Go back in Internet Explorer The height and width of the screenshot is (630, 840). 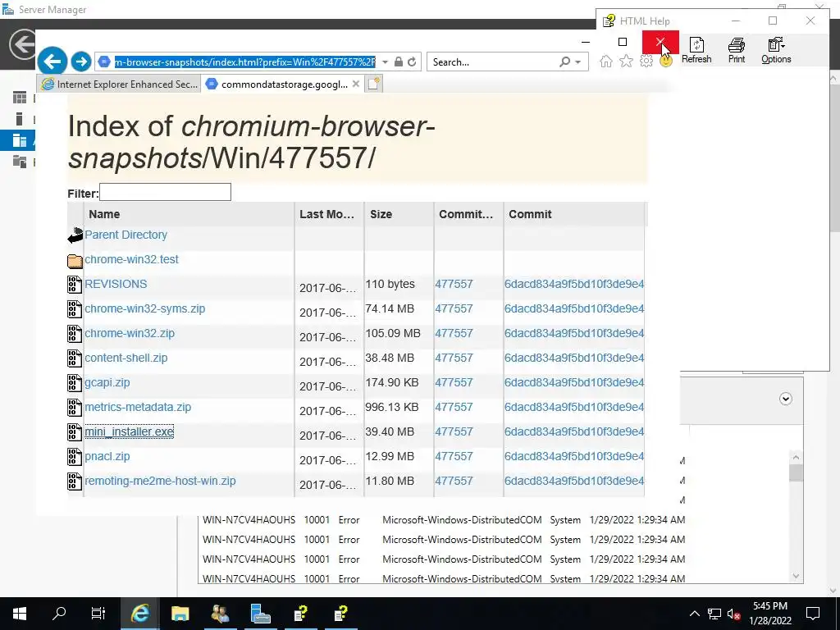pos(52,62)
